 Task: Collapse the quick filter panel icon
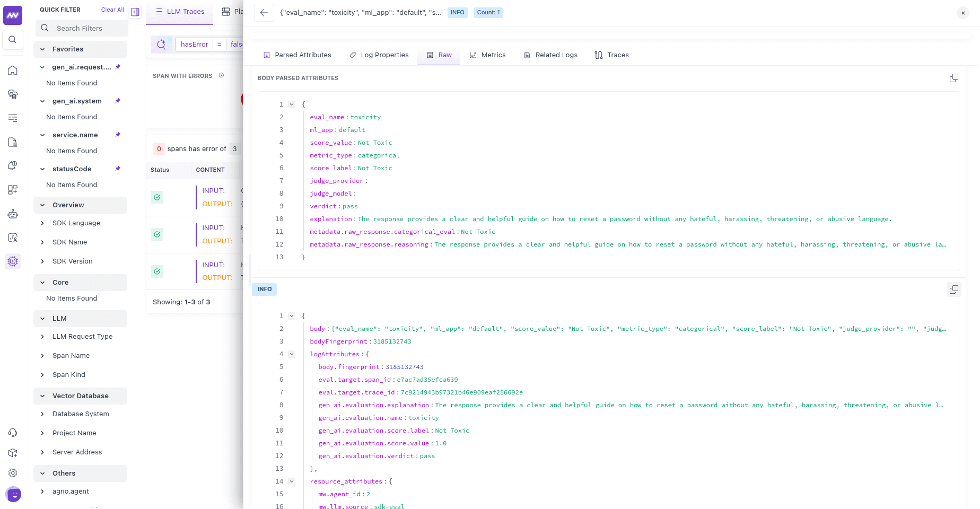pos(135,12)
